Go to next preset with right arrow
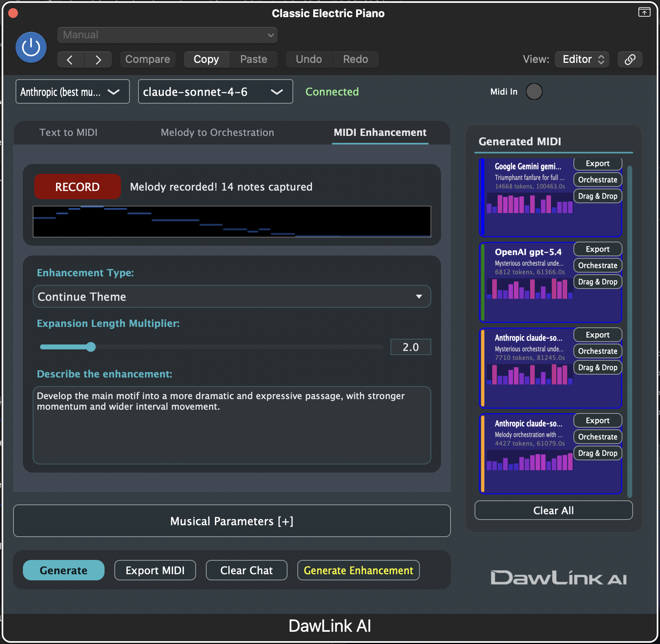This screenshot has height=644, width=660. pos(98,60)
